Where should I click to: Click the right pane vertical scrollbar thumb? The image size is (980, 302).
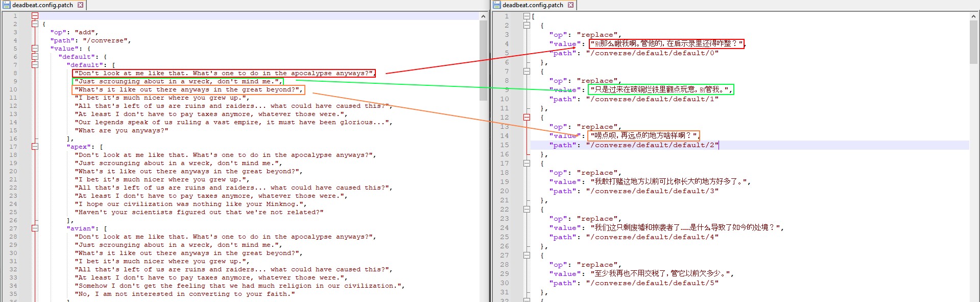[973, 42]
